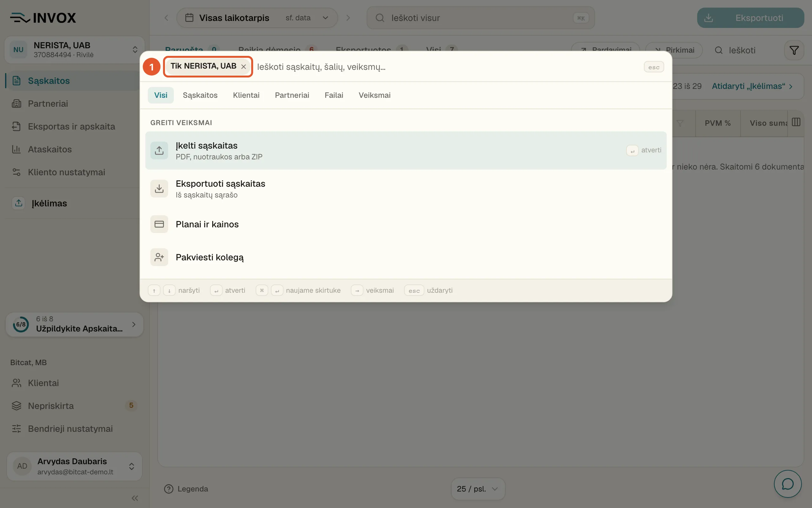Switch to the 'Failai' palette tab

(334, 95)
